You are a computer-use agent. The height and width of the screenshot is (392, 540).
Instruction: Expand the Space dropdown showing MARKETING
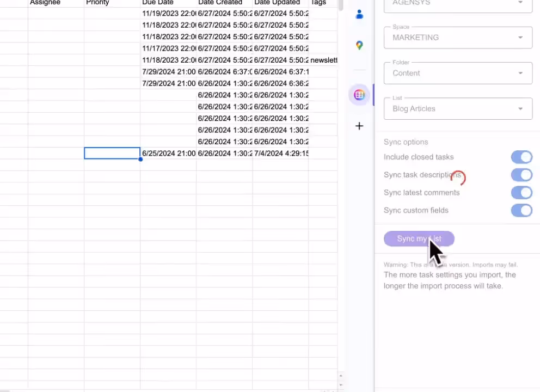click(458, 38)
